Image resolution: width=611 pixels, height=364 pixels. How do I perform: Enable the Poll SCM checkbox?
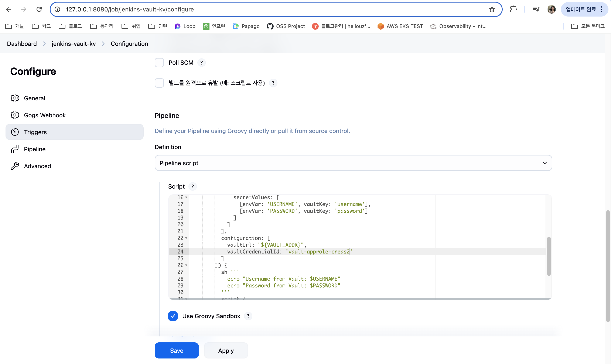(x=159, y=63)
